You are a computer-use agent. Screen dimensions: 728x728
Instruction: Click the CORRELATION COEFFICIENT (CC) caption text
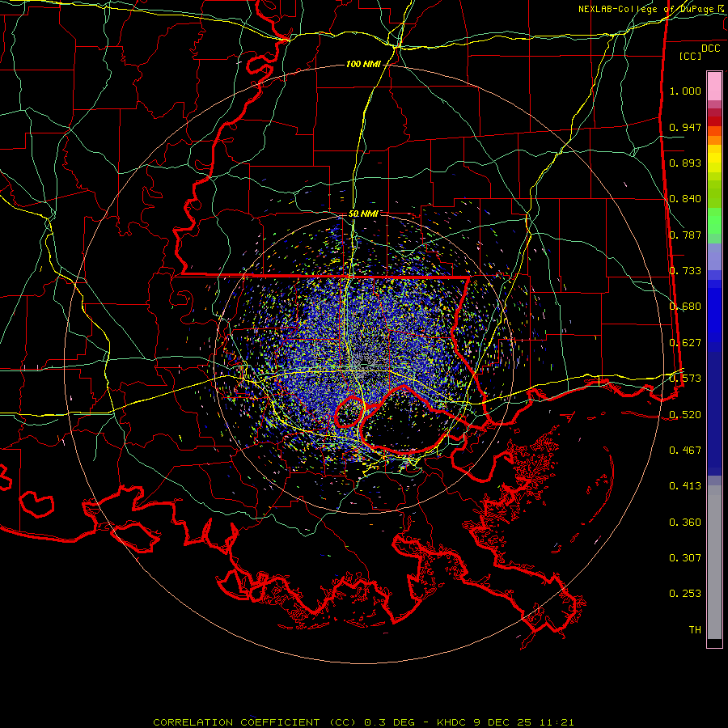[x=255, y=722]
